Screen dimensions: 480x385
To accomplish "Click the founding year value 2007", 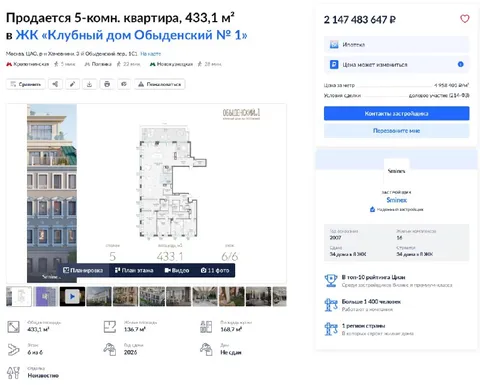I will pos(335,238).
